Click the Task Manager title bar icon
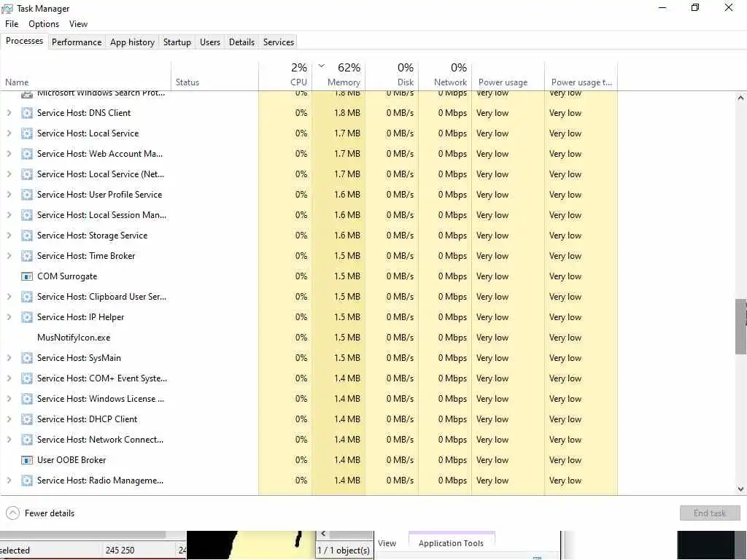This screenshot has height=560, width=747. coord(7,9)
